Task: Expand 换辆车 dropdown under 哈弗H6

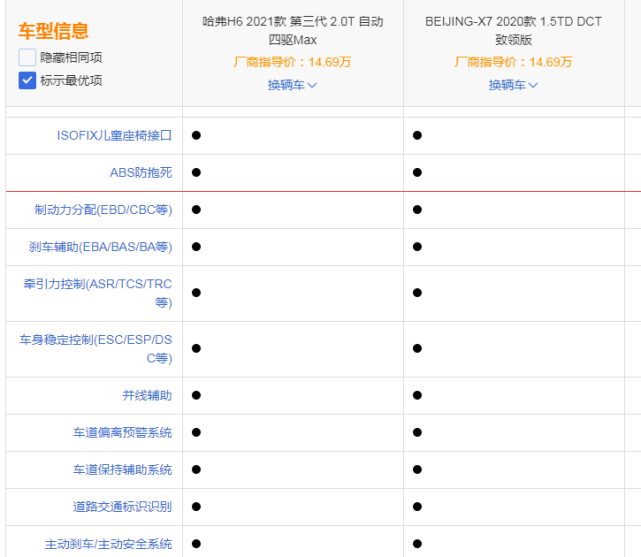Action: point(292,85)
